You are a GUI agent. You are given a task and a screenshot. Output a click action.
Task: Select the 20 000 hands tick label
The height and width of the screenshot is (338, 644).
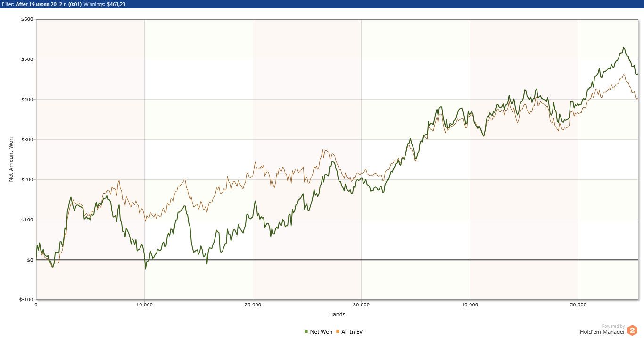pos(253,305)
